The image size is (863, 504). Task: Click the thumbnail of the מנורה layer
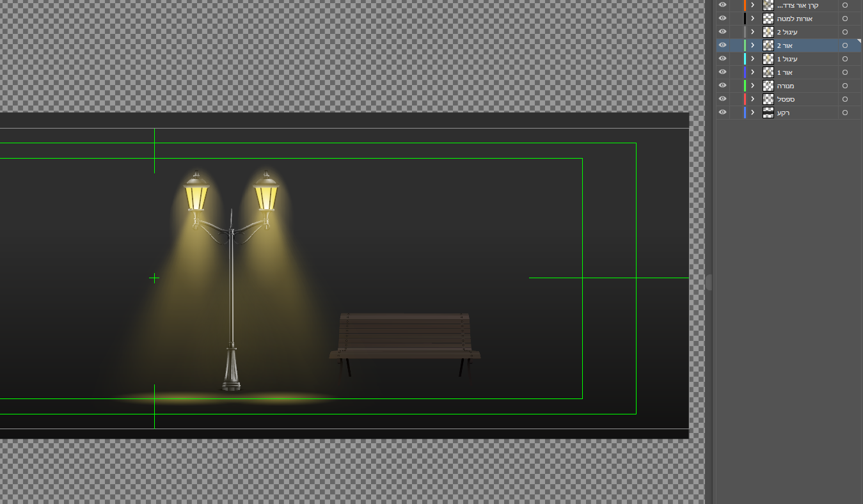768,86
